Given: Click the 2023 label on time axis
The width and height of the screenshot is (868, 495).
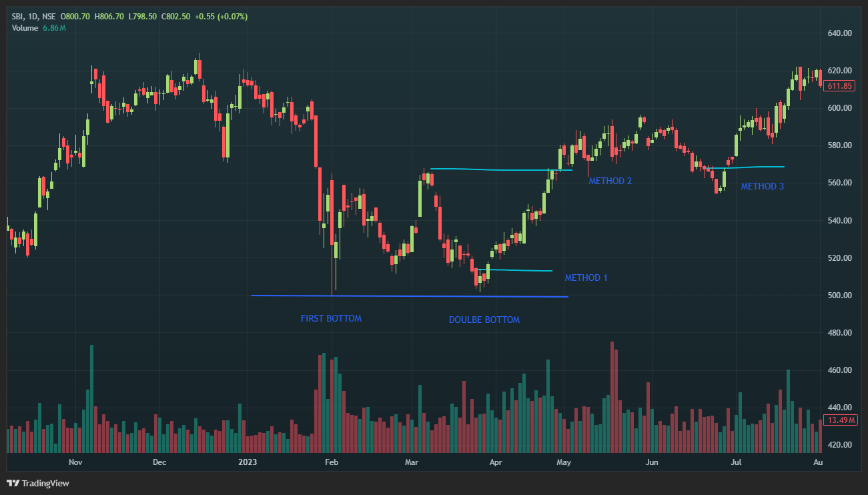Looking at the screenshot, I should click(248, 462).
